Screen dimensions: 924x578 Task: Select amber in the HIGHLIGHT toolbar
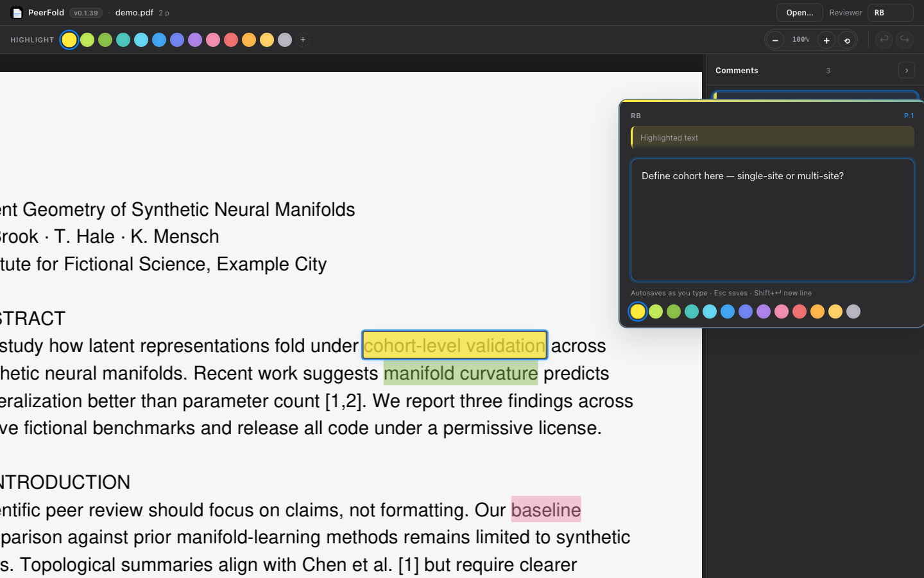267,40
